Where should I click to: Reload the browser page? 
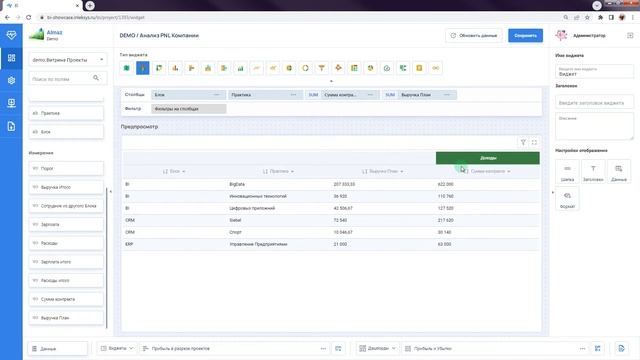coord(28,17)
